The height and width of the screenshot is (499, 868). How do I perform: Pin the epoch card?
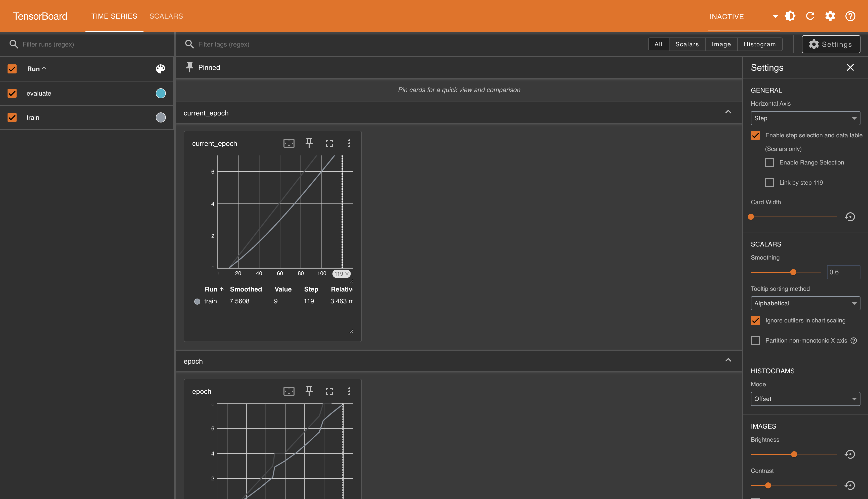pyautogui.click(x=309, y=391)
